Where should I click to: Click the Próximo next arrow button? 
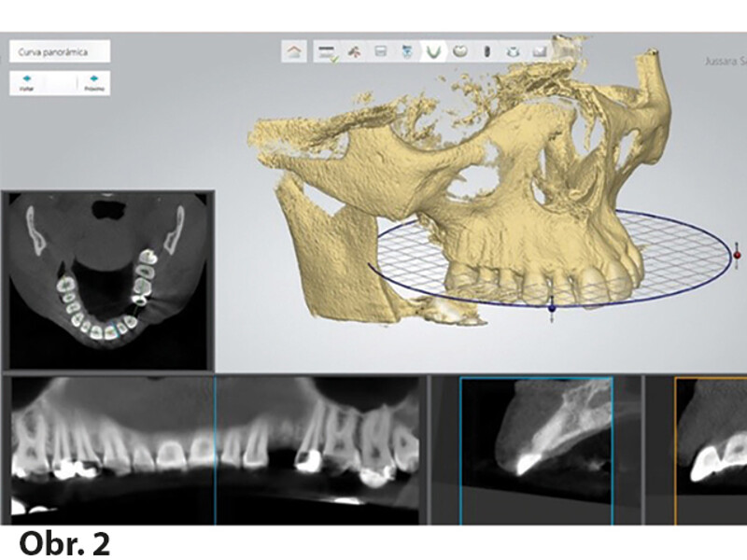pyautogui.click(x=93, y=83)
